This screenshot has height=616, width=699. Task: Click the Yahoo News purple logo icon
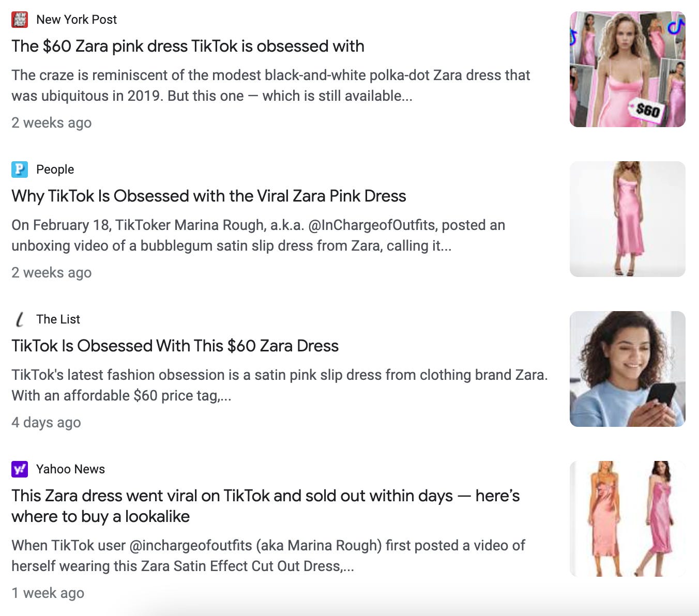(20, 469)
